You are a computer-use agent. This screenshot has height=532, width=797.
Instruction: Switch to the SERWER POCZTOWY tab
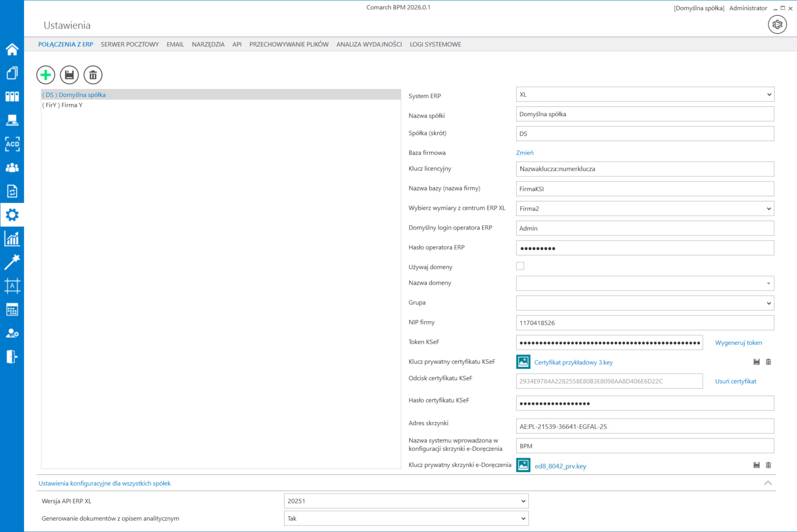coord(130,44)
